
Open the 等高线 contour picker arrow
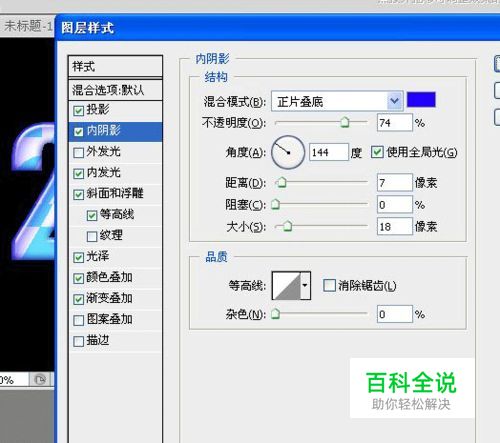pos(305,285)
